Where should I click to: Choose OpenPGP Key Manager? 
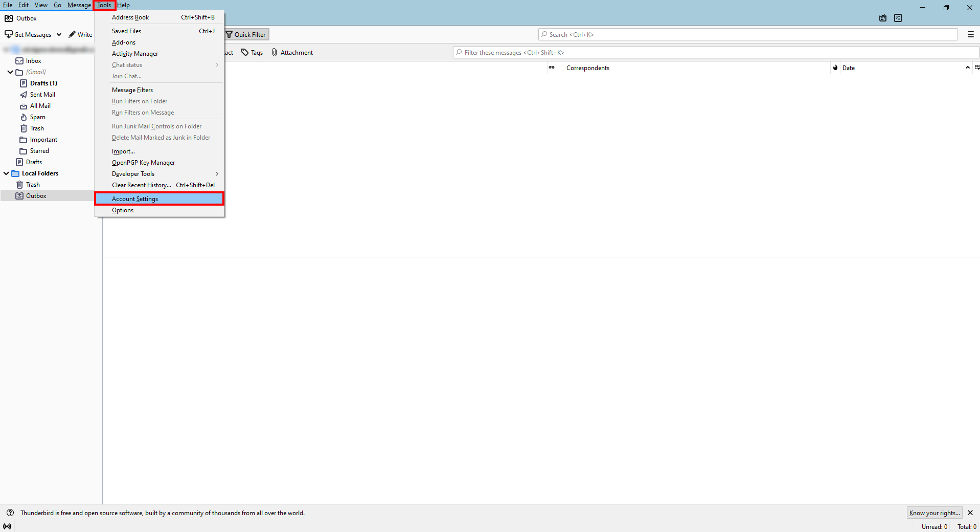pyautogui.click(x=143, y=162)
